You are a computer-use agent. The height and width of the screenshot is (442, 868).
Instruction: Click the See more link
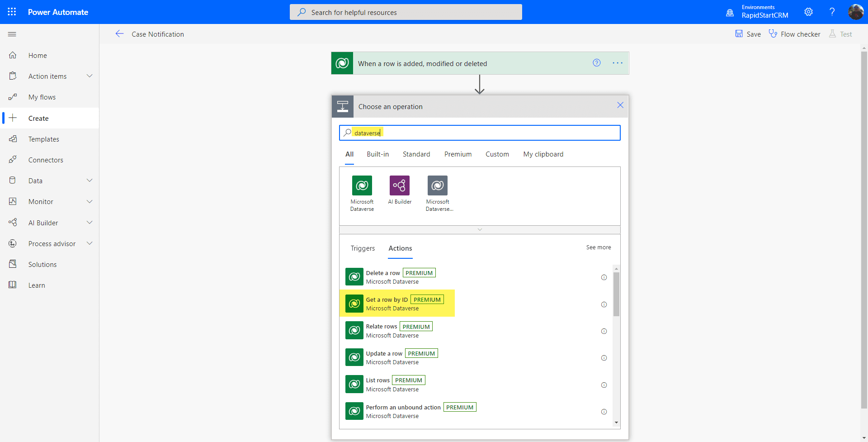tap(599, 247)
